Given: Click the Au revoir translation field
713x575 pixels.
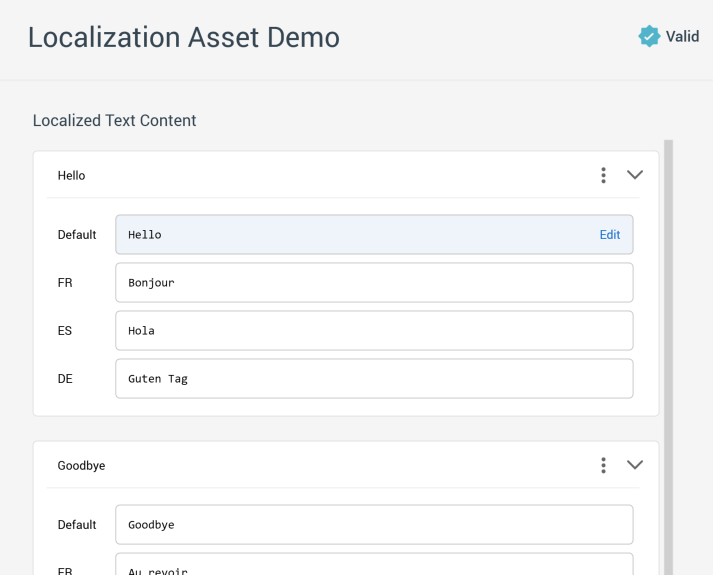Looking at the screenshot, I should pos(374,566).
